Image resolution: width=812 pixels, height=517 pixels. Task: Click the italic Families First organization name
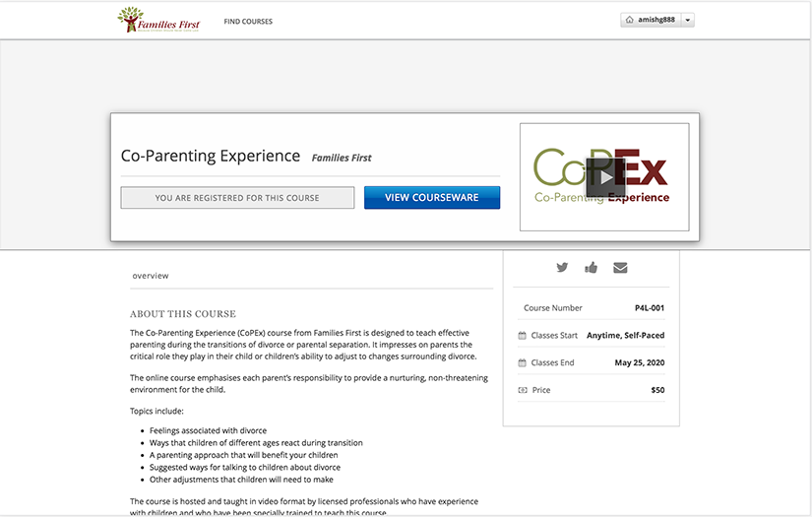(342, 158)
